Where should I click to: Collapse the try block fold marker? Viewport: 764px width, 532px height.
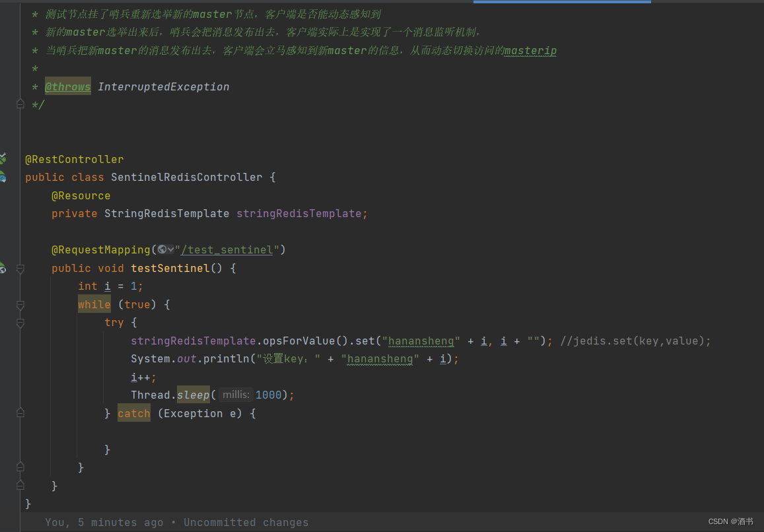pyautogui.click(x=20, y=323)
